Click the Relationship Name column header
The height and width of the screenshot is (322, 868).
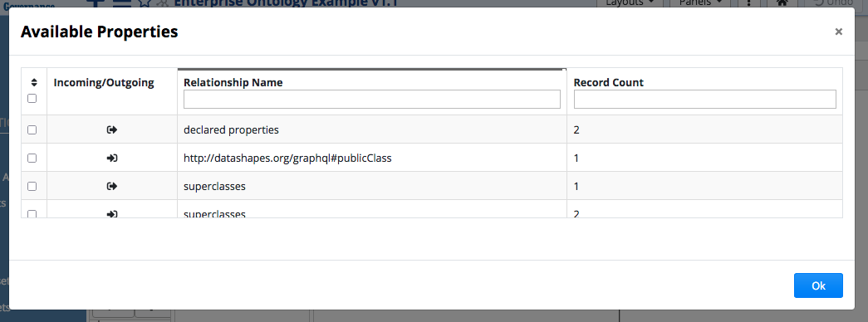tap(233, 83)
